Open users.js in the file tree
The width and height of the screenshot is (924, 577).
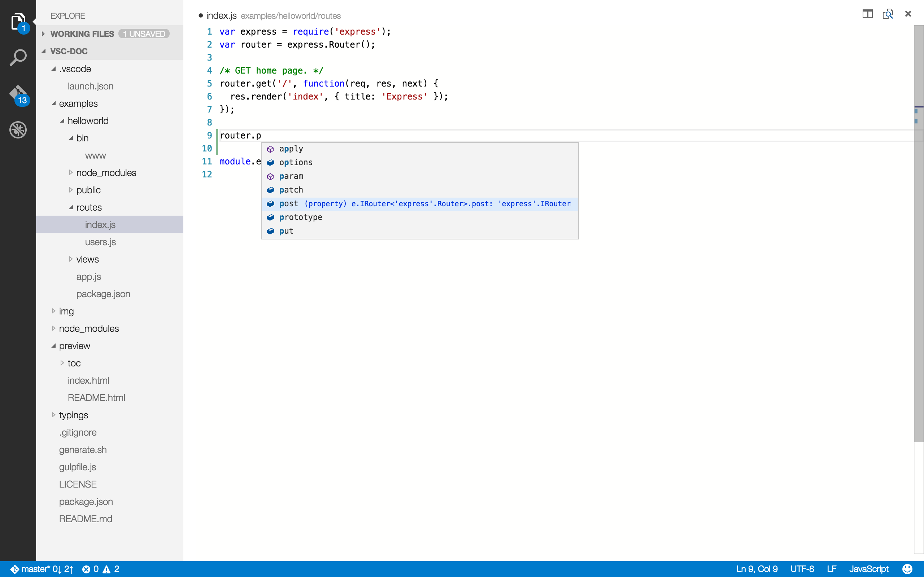pos(100,242)
